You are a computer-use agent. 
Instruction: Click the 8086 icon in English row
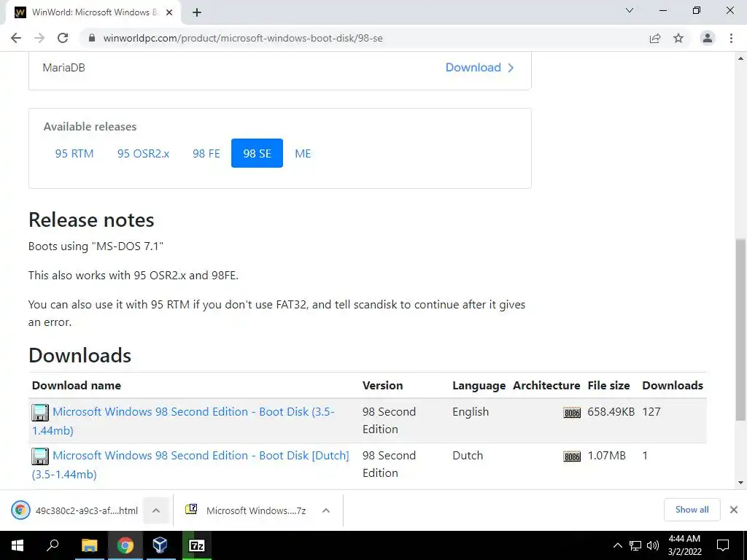tap(572, 413)
